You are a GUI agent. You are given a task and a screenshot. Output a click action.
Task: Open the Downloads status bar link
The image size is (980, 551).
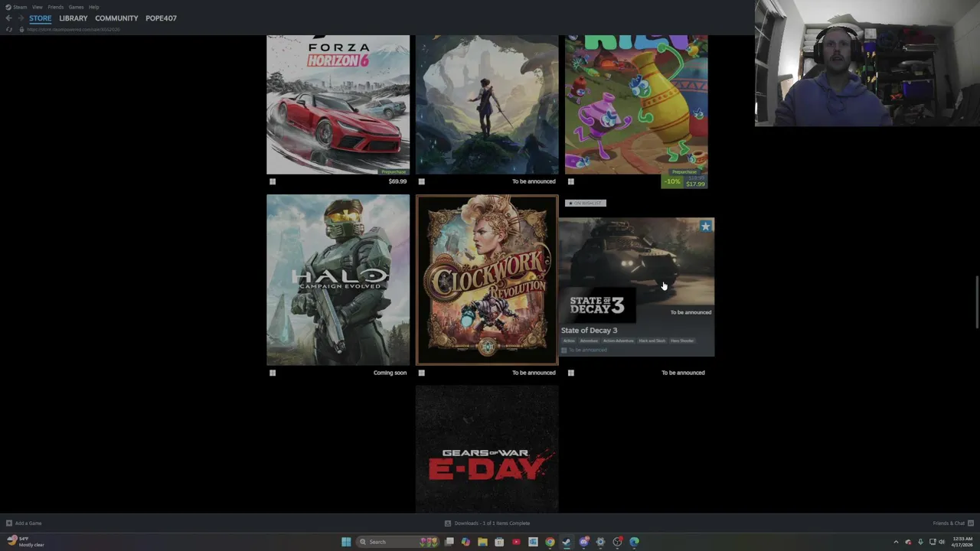pyautogui.click(x=487, y=523)
